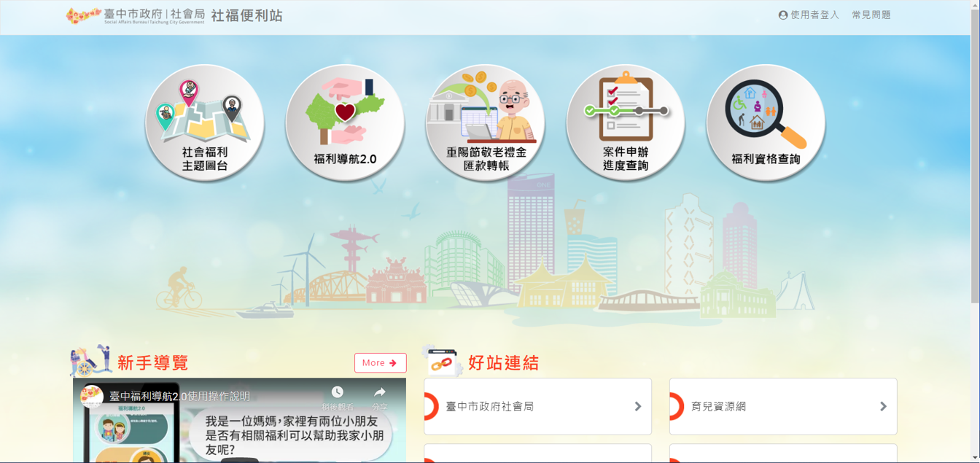The image size is (980, 463).
Task: Expand the 臺中市政府社會局 link chevron
Action: click(638, 407)
